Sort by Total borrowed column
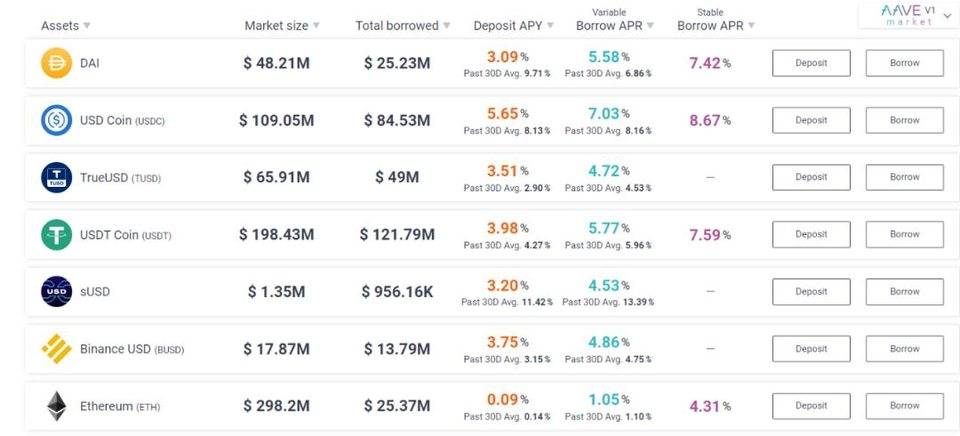Image resolution: width=960 pixels, height=436 pixels. click(x=402, y=26)
